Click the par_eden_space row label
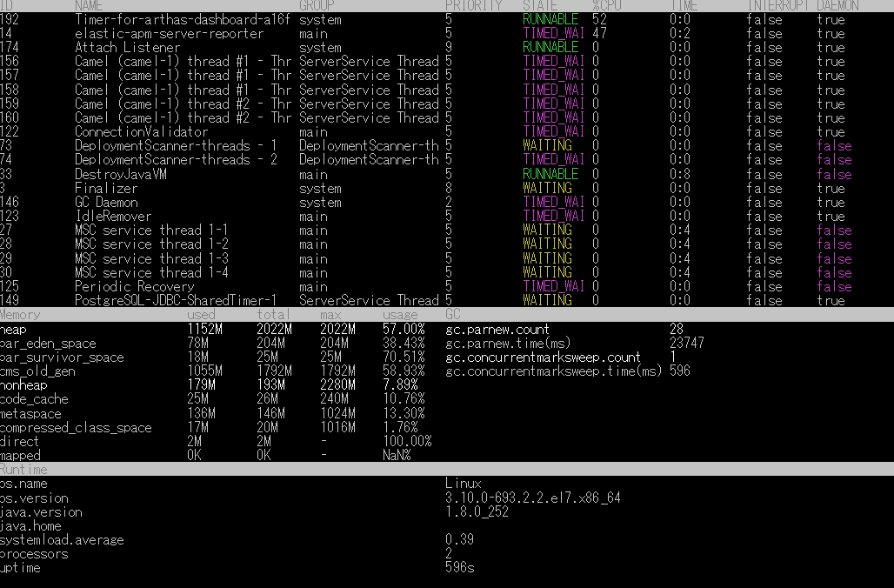 [x=48, y=344]
